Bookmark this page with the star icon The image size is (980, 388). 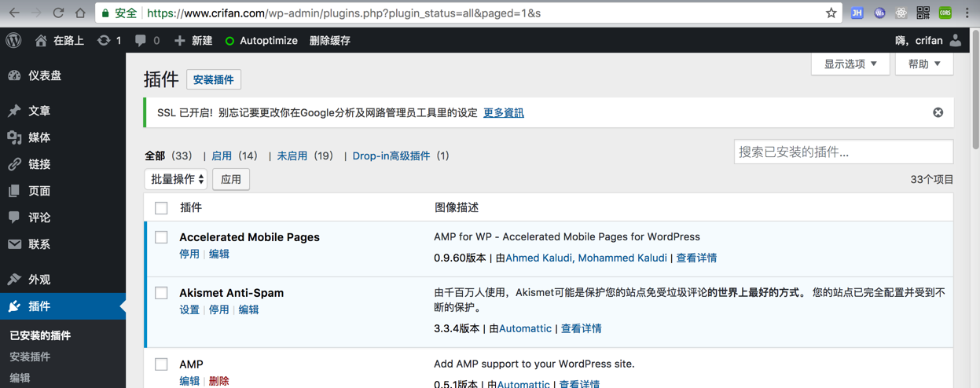point(831,13)
